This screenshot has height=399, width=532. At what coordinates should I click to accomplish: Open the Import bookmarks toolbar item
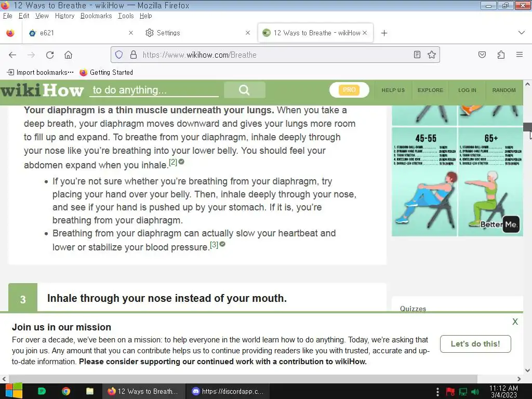click(x=41, y=72)
